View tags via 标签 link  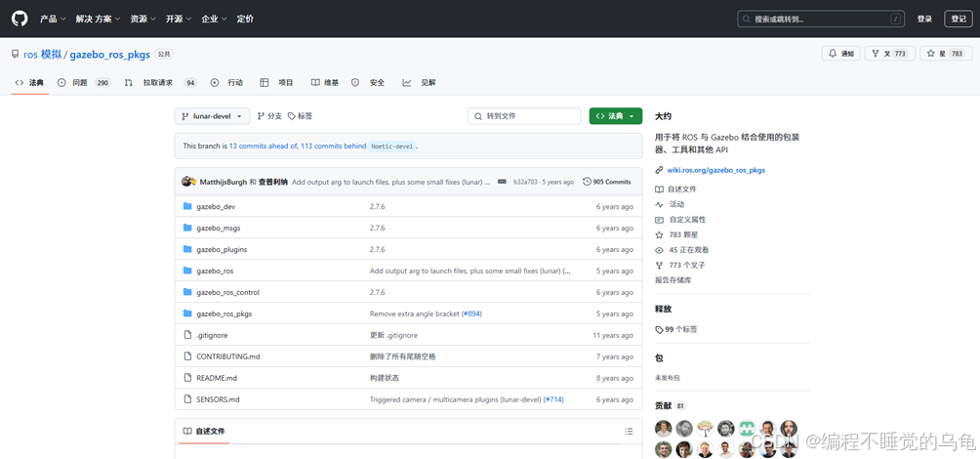(300, 116)
